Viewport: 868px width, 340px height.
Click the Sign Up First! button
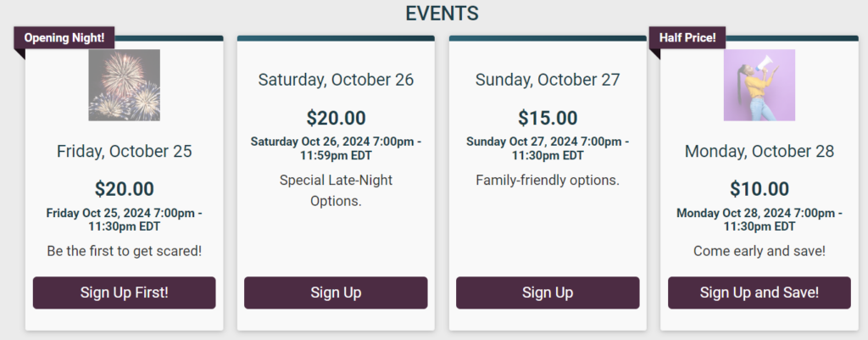click(x=124, y=293)
